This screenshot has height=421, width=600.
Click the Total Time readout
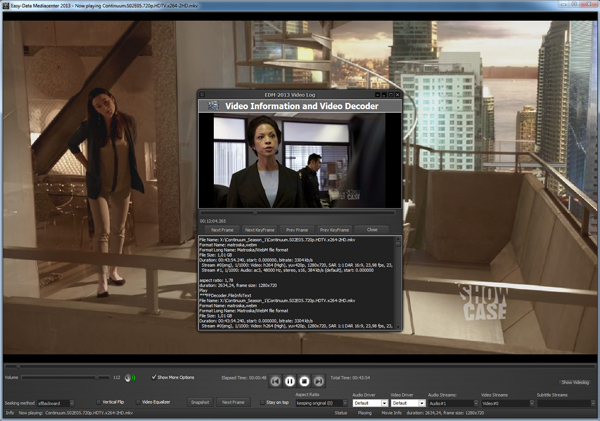coord(350,378)
